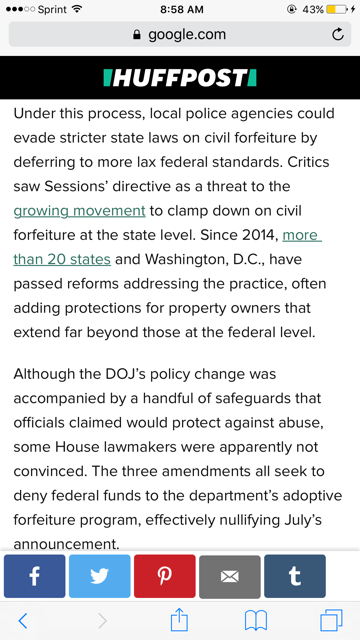Tap the google.com address bar
Screen dimensions: 360x640
pos(180,34)
